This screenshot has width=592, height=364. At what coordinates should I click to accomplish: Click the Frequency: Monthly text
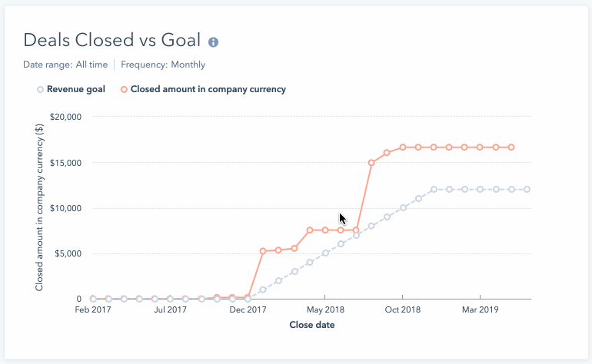[x=163, y=65]
